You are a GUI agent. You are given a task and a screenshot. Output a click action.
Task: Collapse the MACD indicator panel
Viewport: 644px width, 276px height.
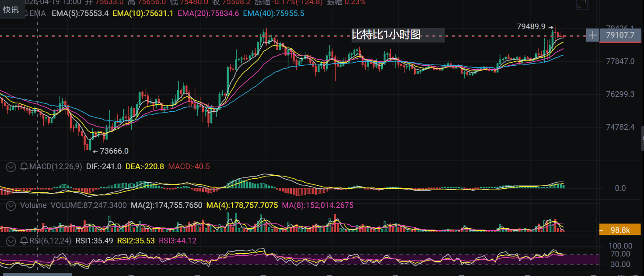[x=11, y=166]
